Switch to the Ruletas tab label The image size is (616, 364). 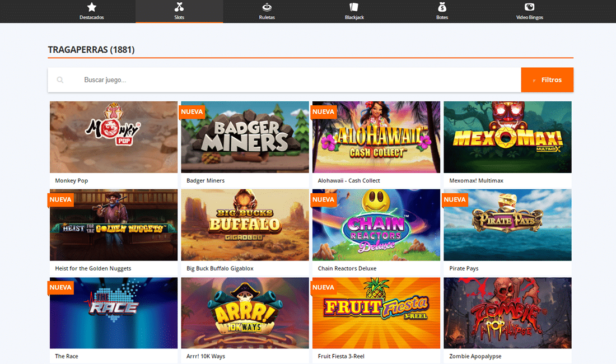pyautogui.click(x=267, y=17)
